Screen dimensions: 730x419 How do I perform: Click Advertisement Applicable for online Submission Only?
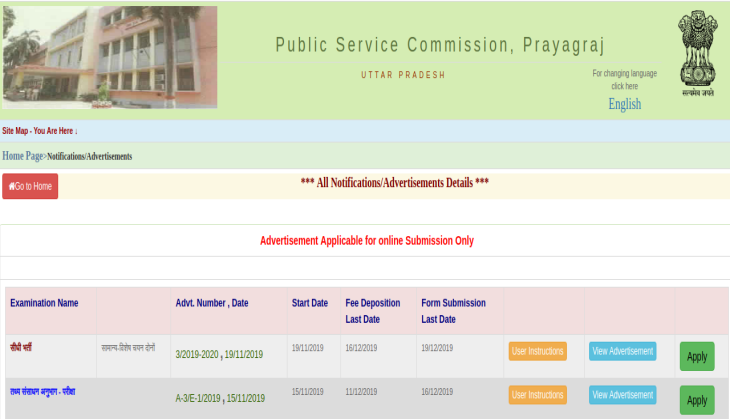[x=367, y=241]
